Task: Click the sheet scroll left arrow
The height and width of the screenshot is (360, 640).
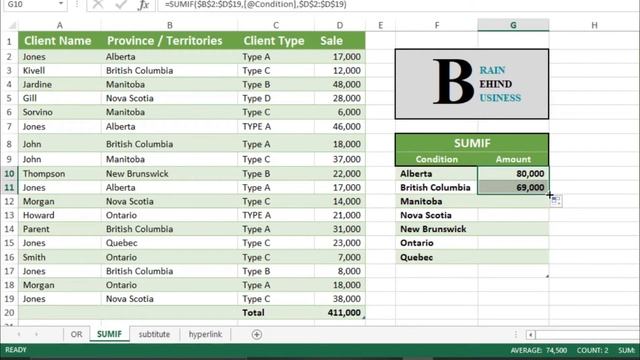Action: [x=19, y=334]
